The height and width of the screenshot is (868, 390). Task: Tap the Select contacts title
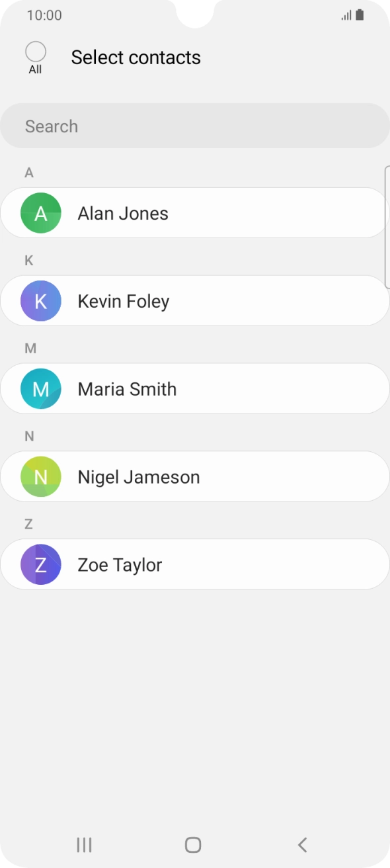tap(136, 58)
